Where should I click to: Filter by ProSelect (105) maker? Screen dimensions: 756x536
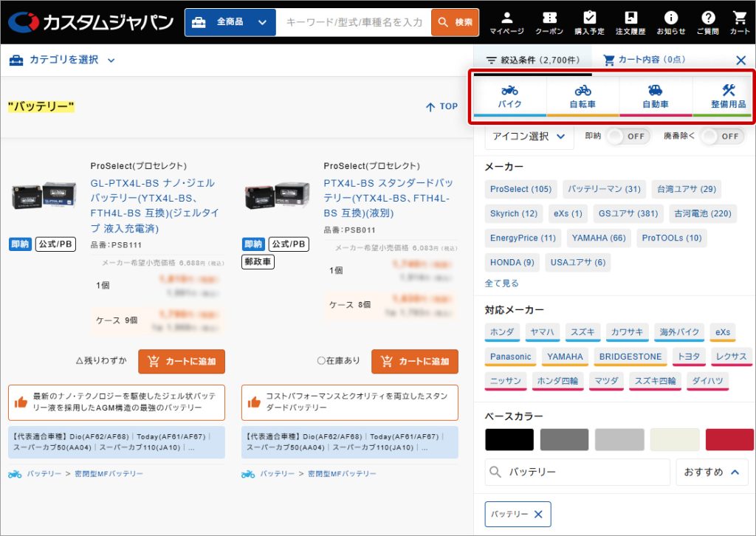coord(520,190)
